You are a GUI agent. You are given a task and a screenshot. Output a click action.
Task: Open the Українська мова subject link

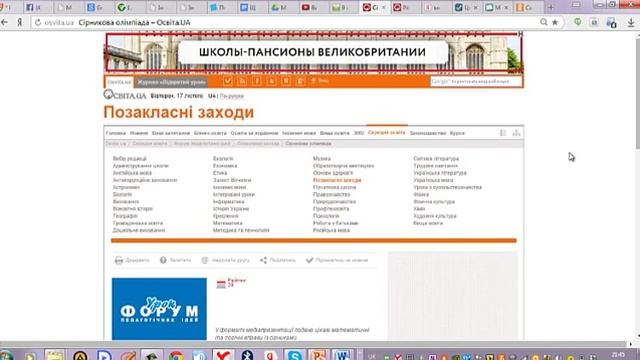click(x=433, y=180)
